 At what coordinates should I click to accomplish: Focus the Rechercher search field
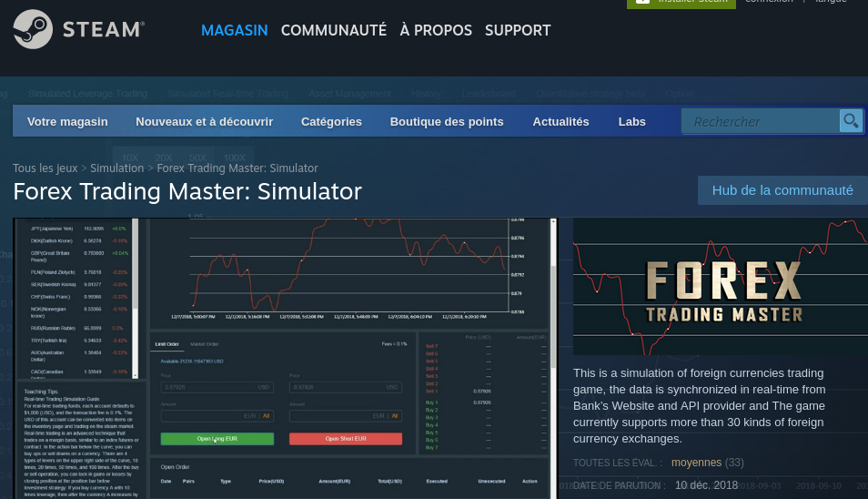(761, 121)
